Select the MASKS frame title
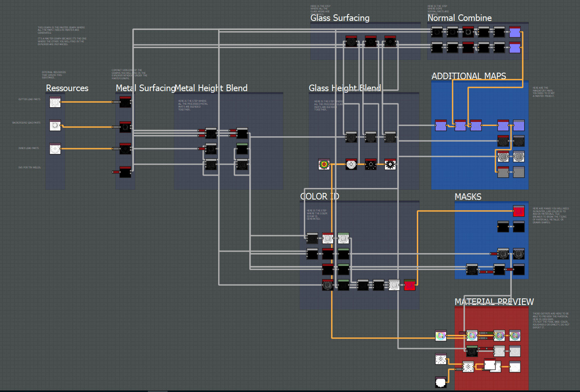 [x=468, y=197]
